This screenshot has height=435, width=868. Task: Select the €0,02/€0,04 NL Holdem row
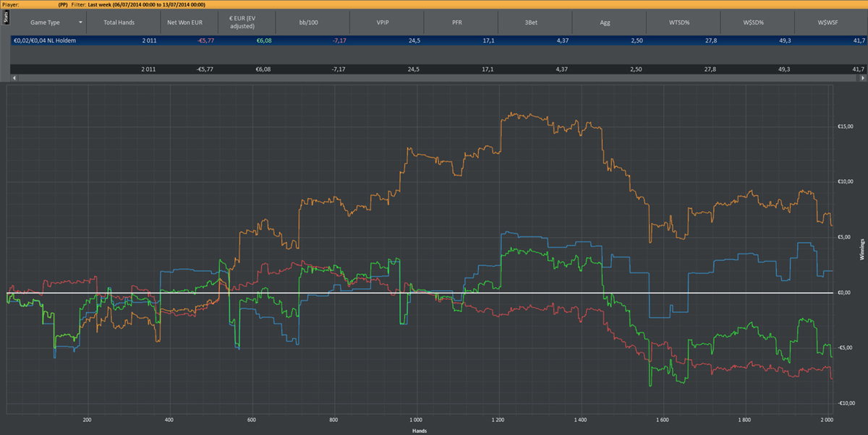[438, 41]
